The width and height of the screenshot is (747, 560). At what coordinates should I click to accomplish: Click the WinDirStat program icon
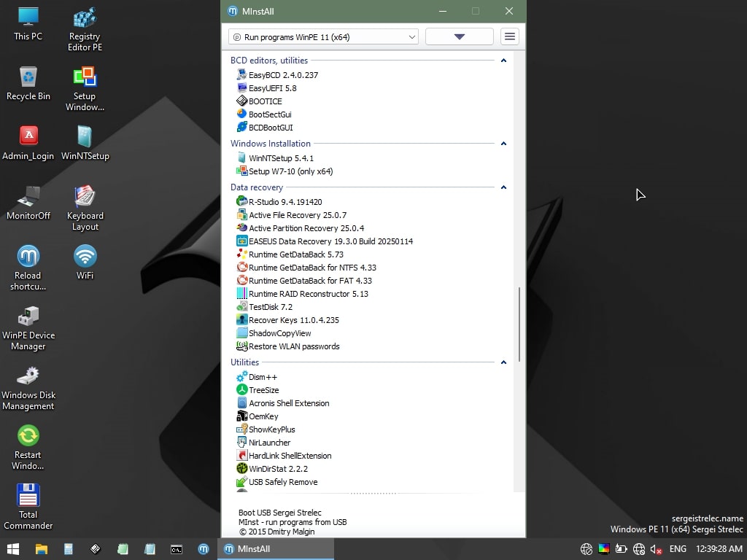coord(242,469)
